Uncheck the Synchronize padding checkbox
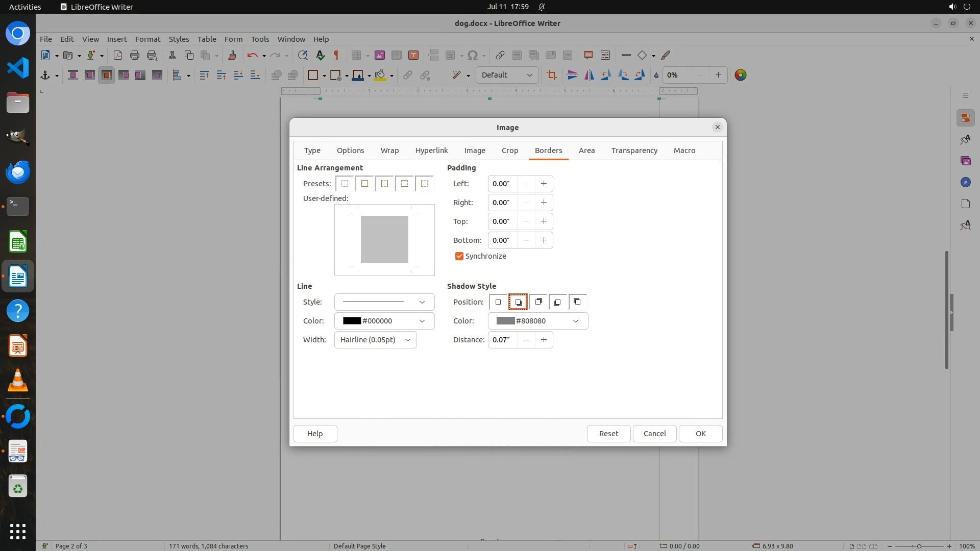The width and height of the screenshot is (980, 551). click(459, 256)
